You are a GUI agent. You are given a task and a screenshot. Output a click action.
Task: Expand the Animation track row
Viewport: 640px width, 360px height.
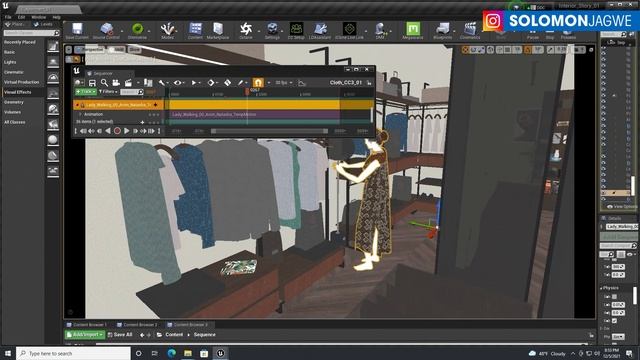coord(80,115)
